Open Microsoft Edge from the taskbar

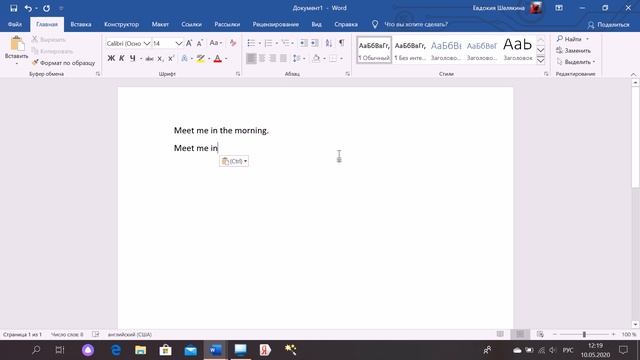116,350
